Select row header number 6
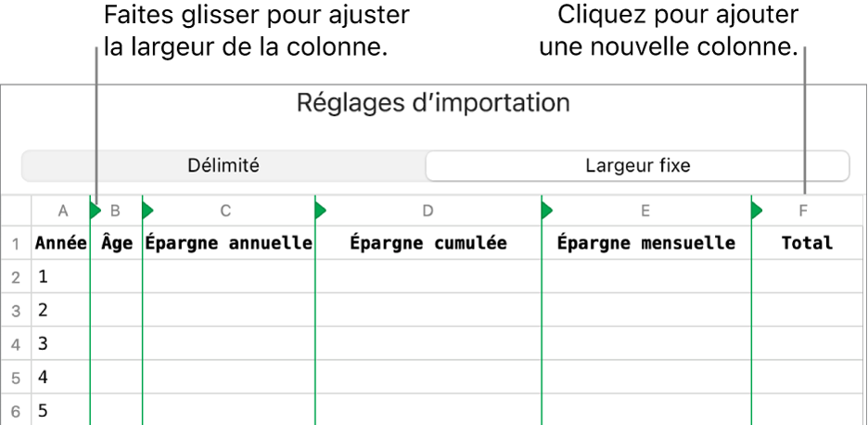Viewport: 868px width, 425px height. pos(16,411)
